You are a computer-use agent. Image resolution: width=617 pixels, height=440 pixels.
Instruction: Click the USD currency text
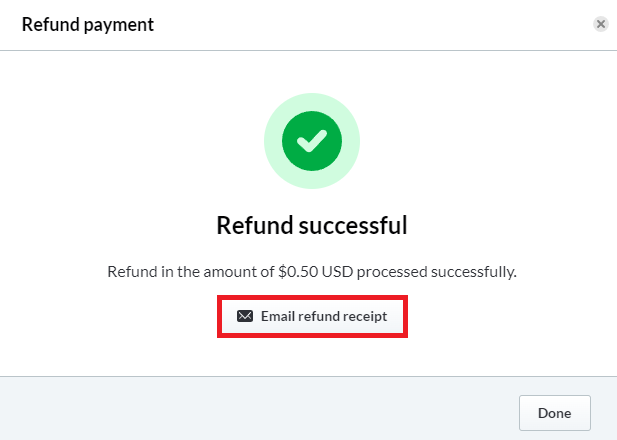click(x=337, y=272)
